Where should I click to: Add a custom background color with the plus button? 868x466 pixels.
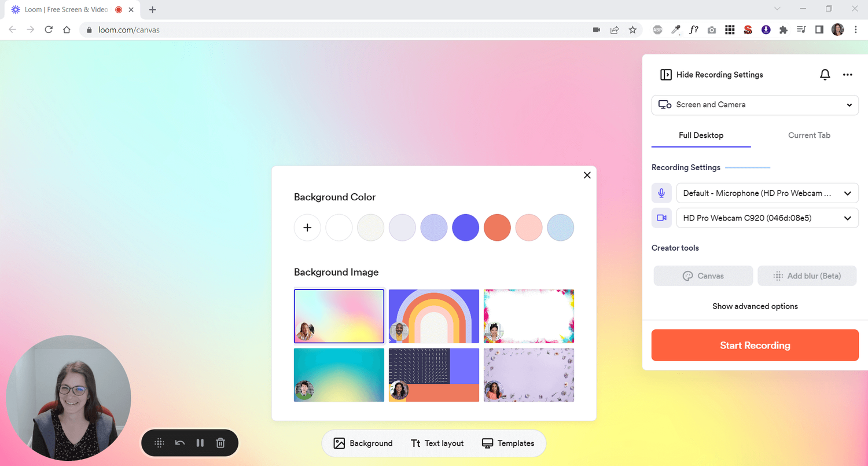pos(307,228)
